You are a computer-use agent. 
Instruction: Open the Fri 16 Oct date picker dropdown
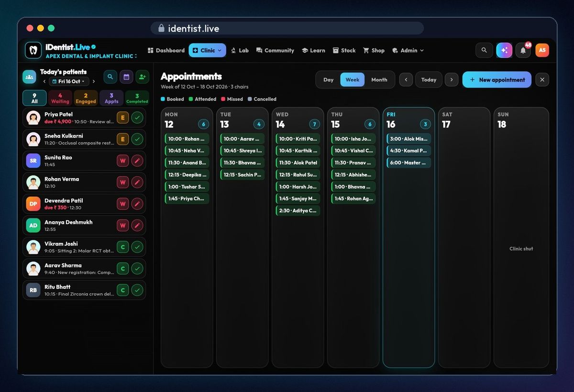[69, 81]
